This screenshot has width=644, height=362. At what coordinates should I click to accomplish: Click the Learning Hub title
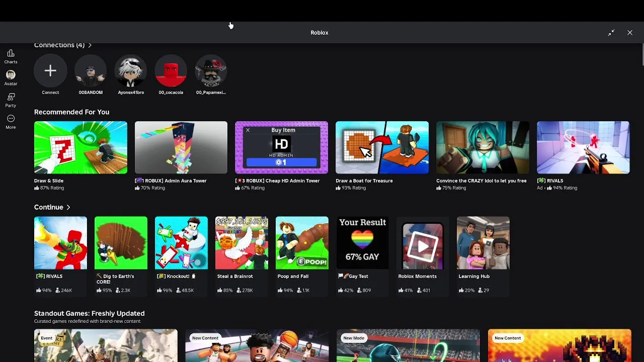click(x=474, y=276)
